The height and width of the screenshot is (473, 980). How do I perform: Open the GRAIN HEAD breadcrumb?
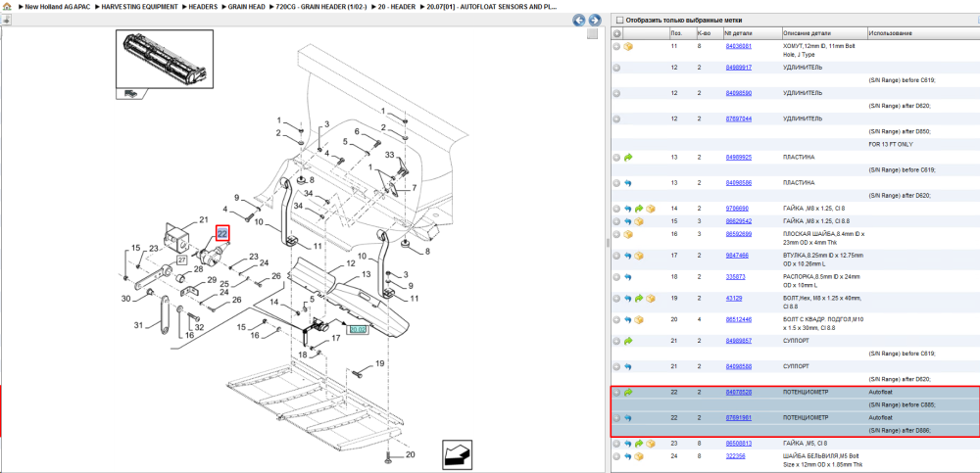[247, 6]
